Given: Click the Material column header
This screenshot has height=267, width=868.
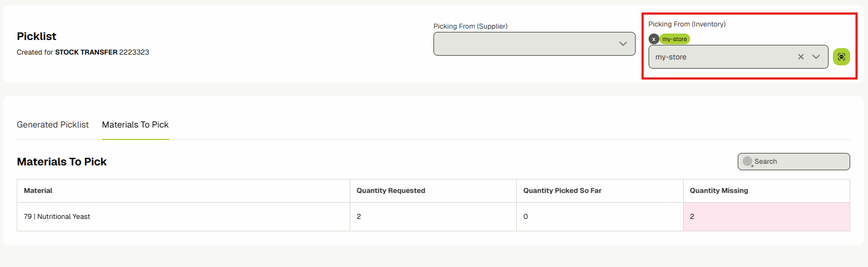Looking at the screenshot, I should pos(38,191).
